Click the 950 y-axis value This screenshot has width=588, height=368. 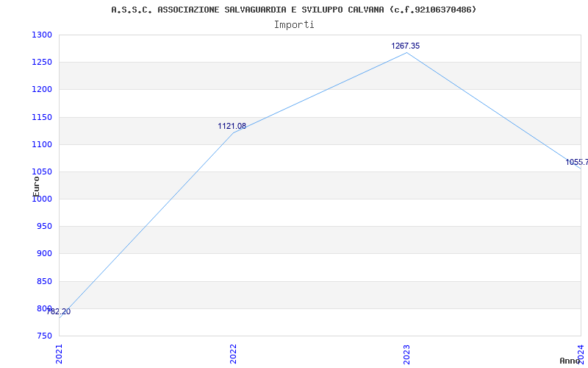[44, 226]
